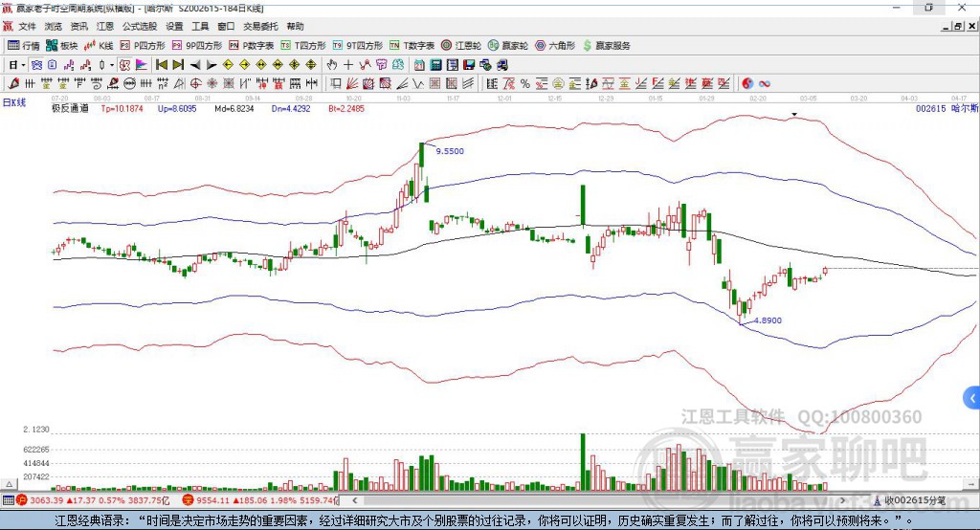Click the red coin icon beside 3063.39

(22, 500)
